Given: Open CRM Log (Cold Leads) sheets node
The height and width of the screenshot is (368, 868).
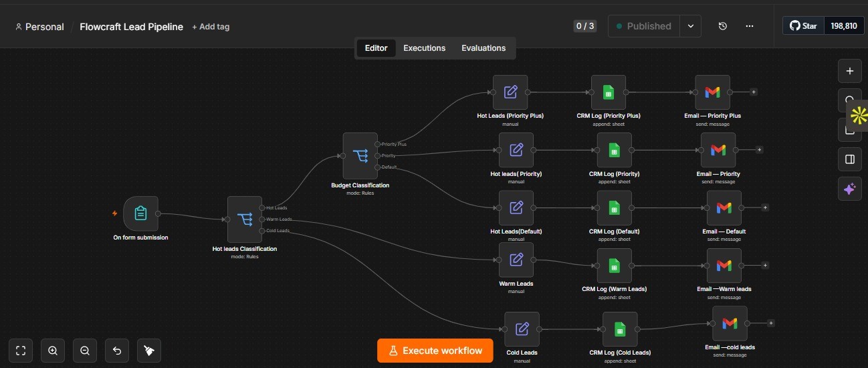Looking at the screenshot, I should click(620, 329).
